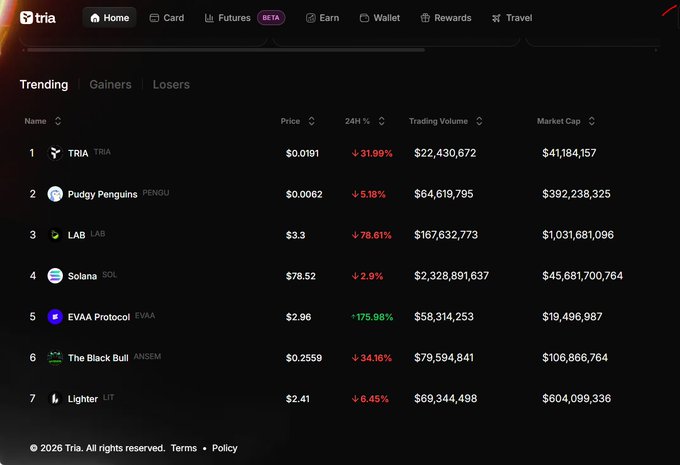Switch to the Losers tab
This screenshot has height=465, width=680.
pyautogui.click(x=171, y=84)
